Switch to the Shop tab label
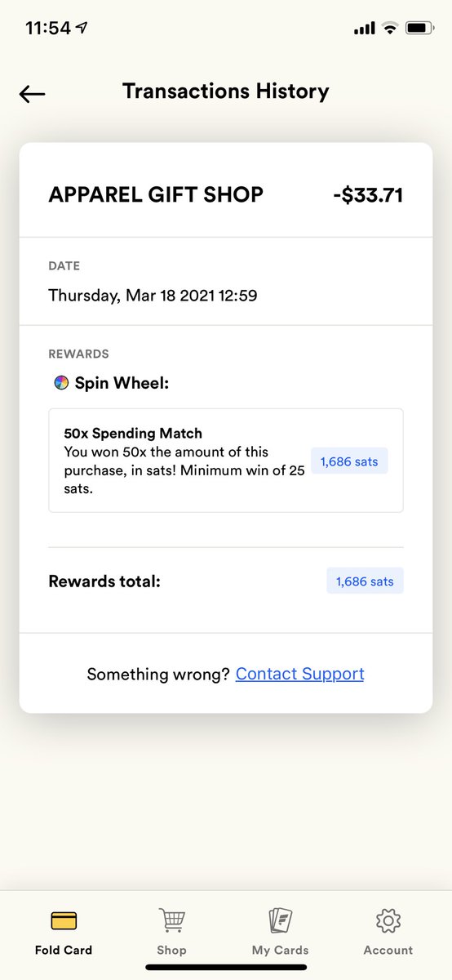 pos(171,950)
